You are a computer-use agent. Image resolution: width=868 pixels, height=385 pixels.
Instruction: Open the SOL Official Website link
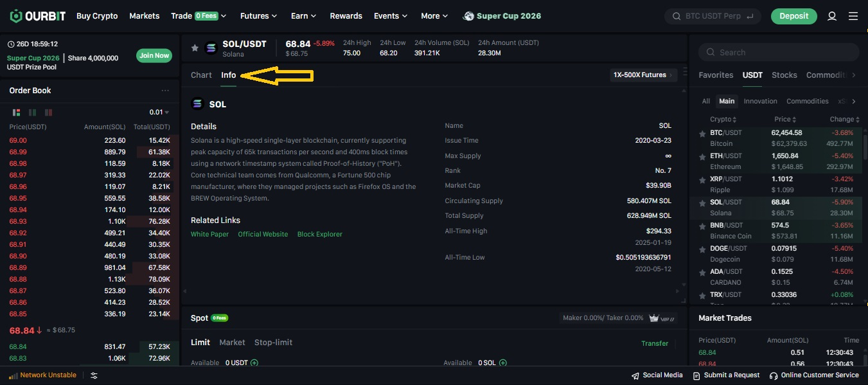pyautogui.click(x=263, y=235)
